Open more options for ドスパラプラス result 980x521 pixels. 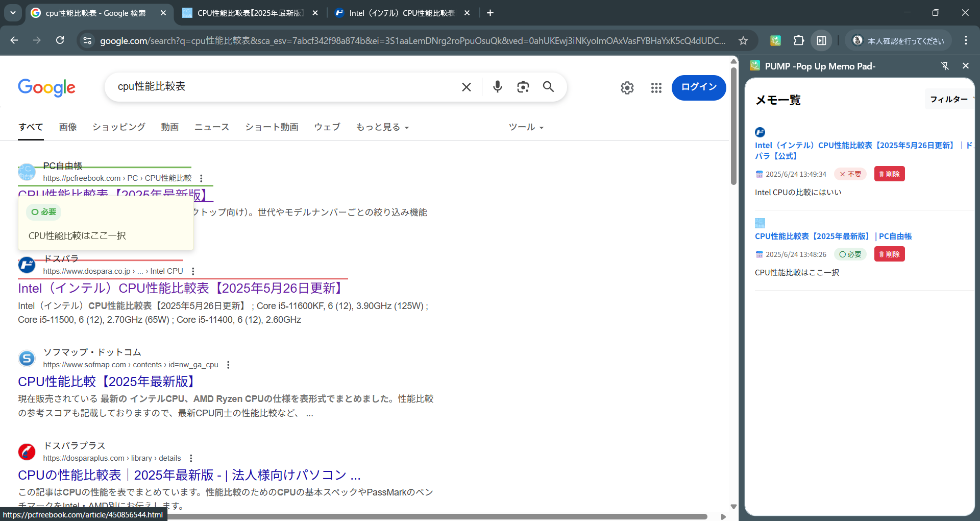click(191, 458)
